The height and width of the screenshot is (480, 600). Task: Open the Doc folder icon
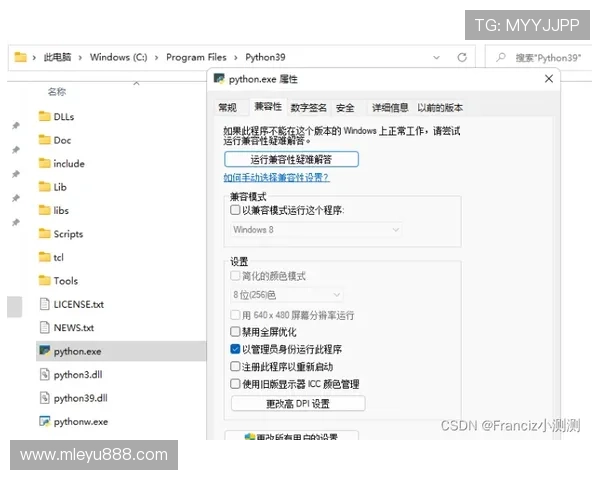pos(45,140)
